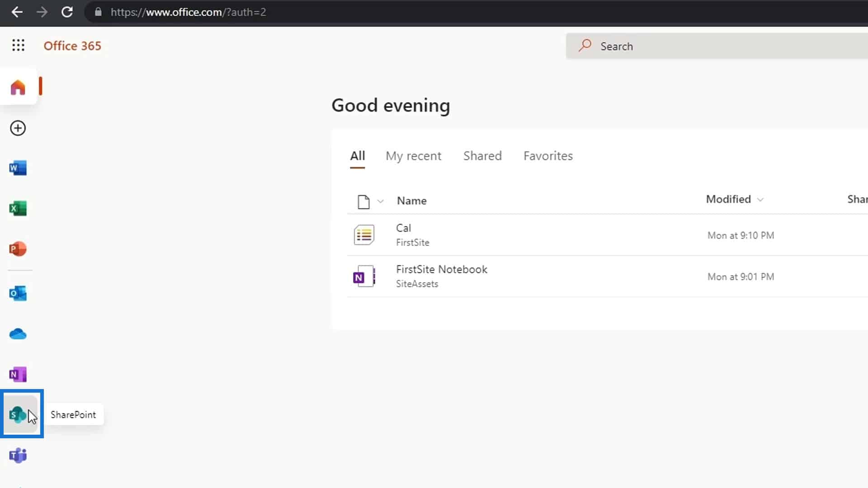
Task: Open OneDrive cloud icon
Action: (18, 334)
